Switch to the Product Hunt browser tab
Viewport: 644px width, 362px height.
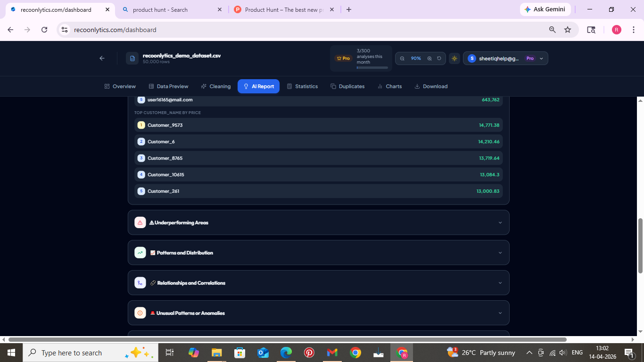284,9
